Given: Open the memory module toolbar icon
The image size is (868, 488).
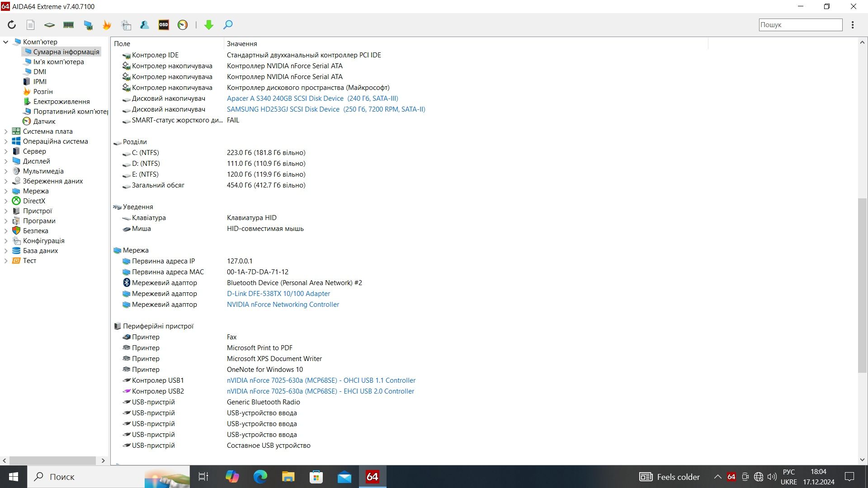Looking at the screenshot, I should [68, 25].
